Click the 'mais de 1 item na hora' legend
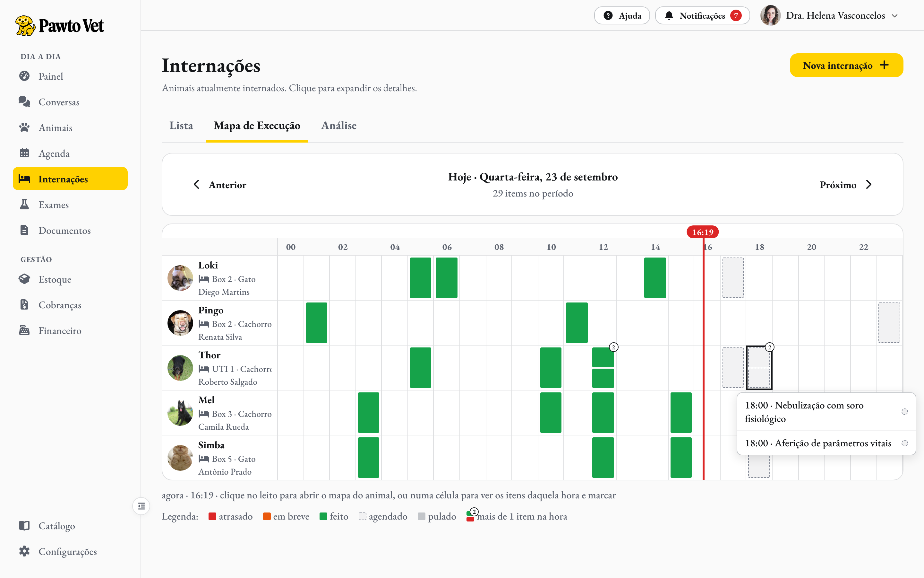Viewport: 924px width, 578px height. click(517, 516)
